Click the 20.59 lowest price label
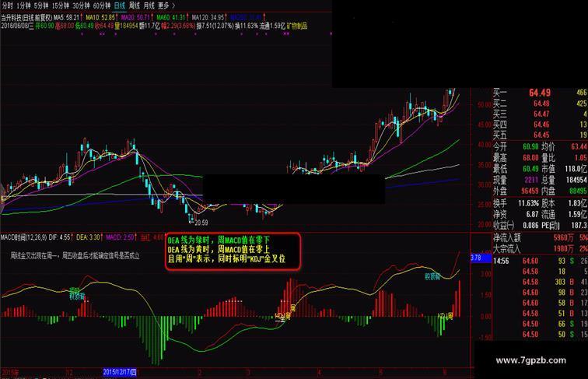588x379 pixels. point(201,223)
